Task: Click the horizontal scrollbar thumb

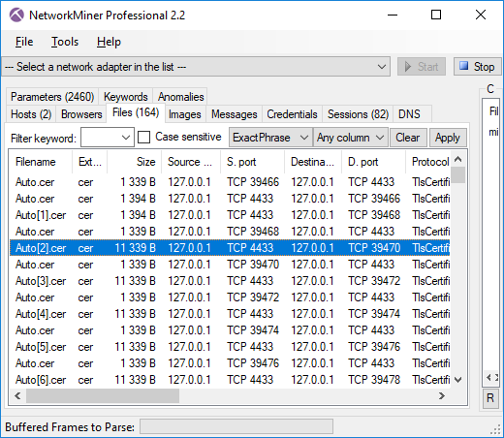Action: pos(103,395)
